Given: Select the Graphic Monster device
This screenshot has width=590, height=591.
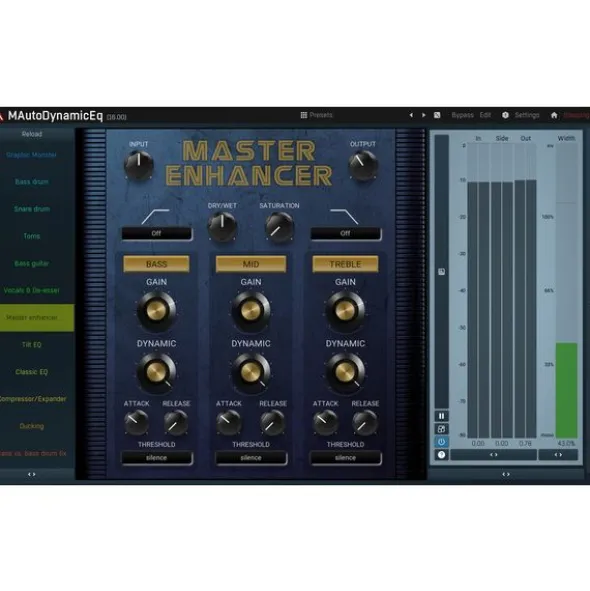Looking at the screenshot, I should click(x=32, y=155).
